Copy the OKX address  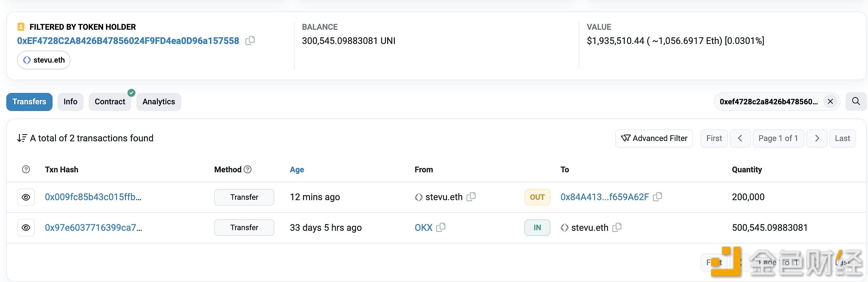[441, 227]
